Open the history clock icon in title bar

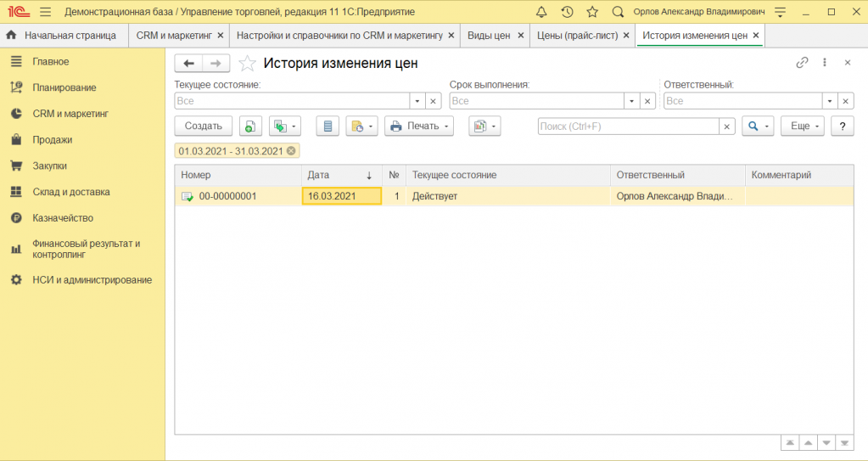(567, 12)
